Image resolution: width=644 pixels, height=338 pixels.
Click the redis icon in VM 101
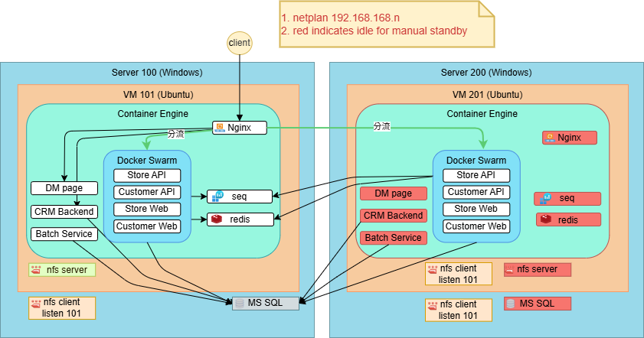pos(216,219)
